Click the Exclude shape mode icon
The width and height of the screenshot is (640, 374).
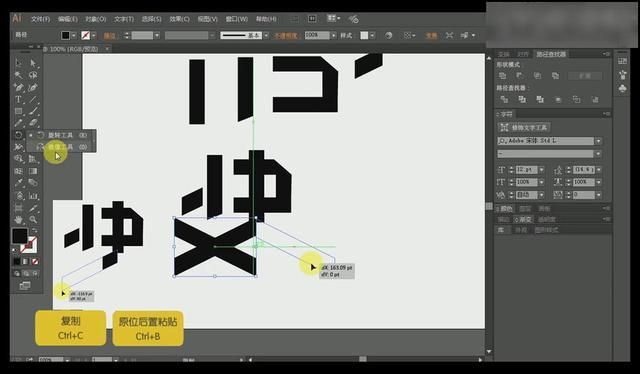point(556,76)
